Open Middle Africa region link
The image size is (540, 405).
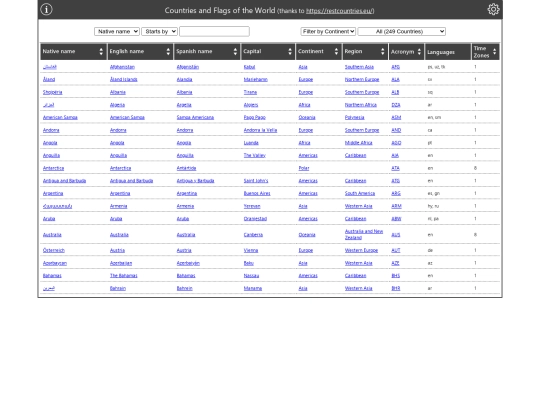[x=359, y=143]
